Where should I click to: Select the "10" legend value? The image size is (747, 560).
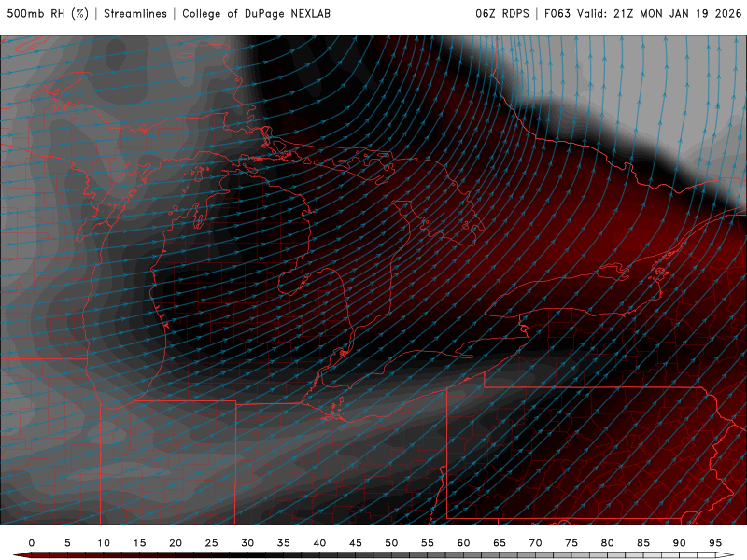click(104, 543)
